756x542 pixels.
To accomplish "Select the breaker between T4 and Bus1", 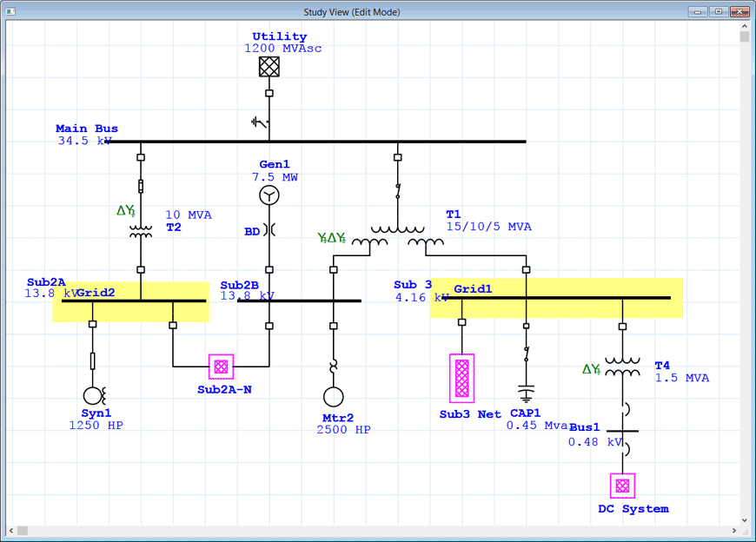I will pos(626,410).
